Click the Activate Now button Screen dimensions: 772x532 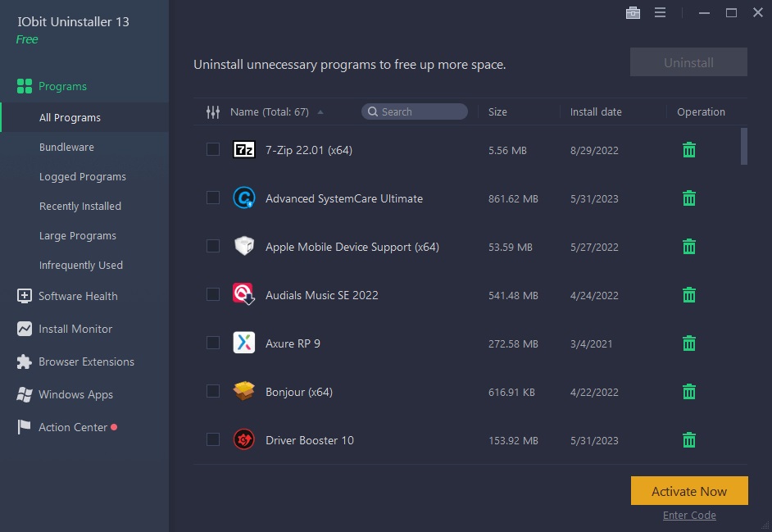[688, 490]
